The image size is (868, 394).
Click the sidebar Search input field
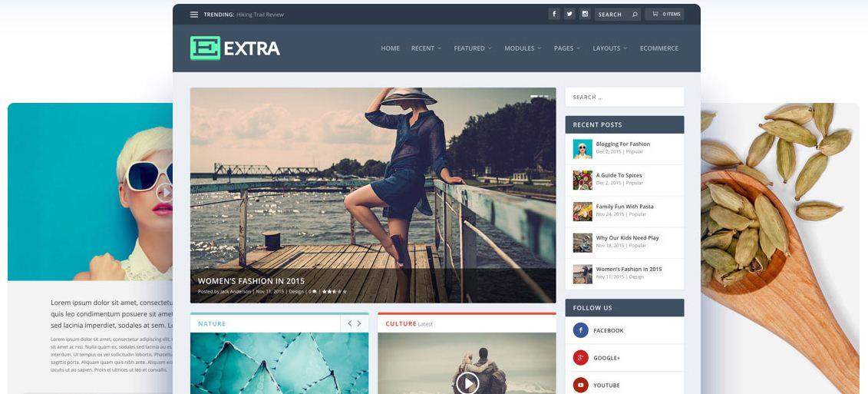point(625,97)
